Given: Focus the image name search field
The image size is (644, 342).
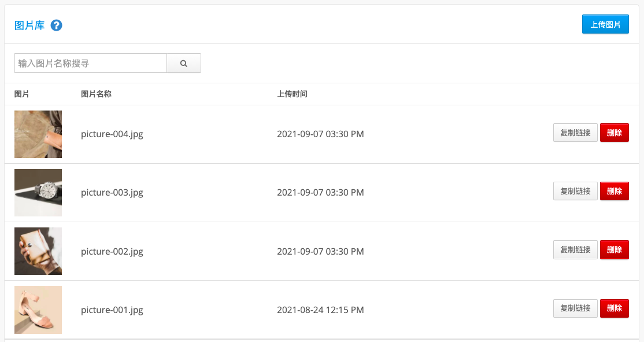Looking at the screenshot, I should (91, 63).
